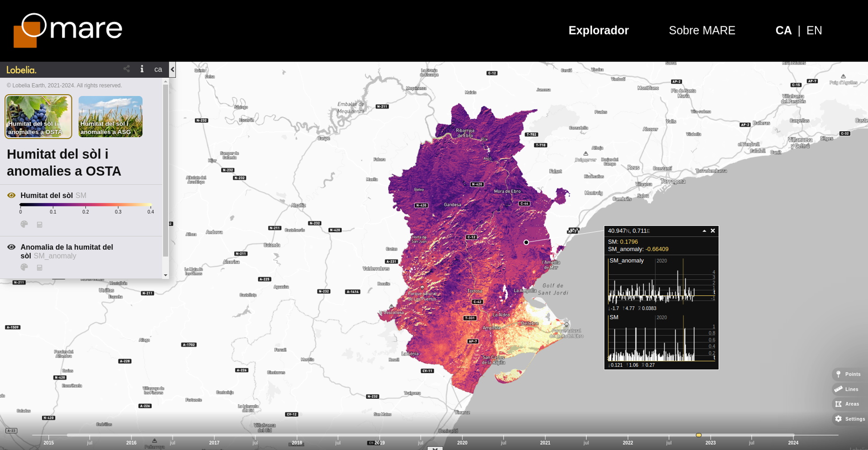Open calculator icon for Humitat del sòl layer
The image size is (868, 450).
click(40, 225)
